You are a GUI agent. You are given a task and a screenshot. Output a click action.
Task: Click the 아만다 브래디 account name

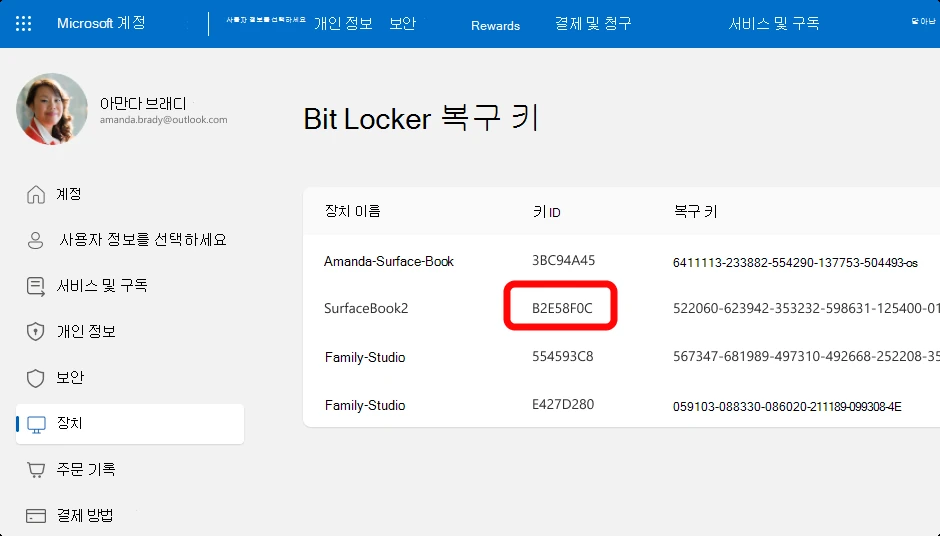tap(143, 104)
